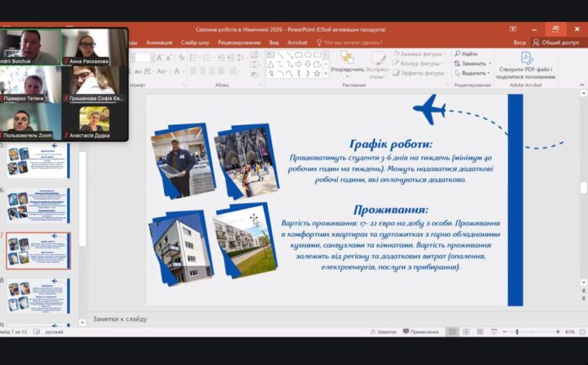Select slide 8 thumbnail in panel
Image resolution: width=588 pixels, height=365 pixels.
39,295
